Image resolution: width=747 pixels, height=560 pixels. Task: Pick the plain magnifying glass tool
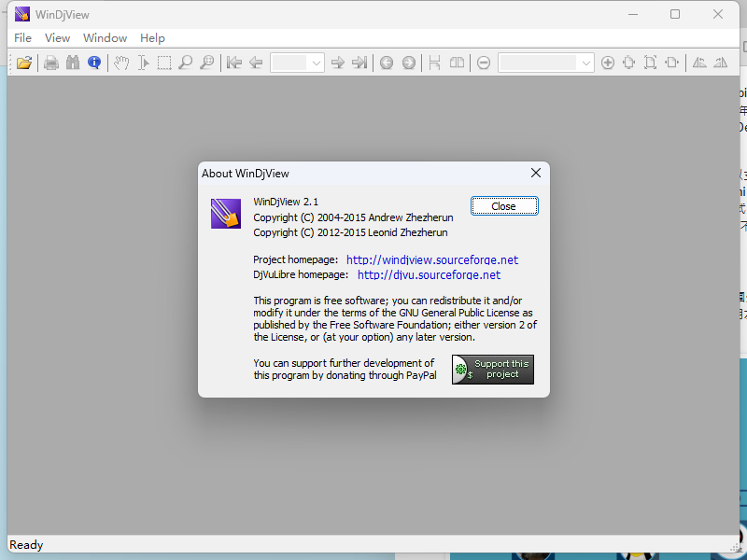[x=185, y=63]
